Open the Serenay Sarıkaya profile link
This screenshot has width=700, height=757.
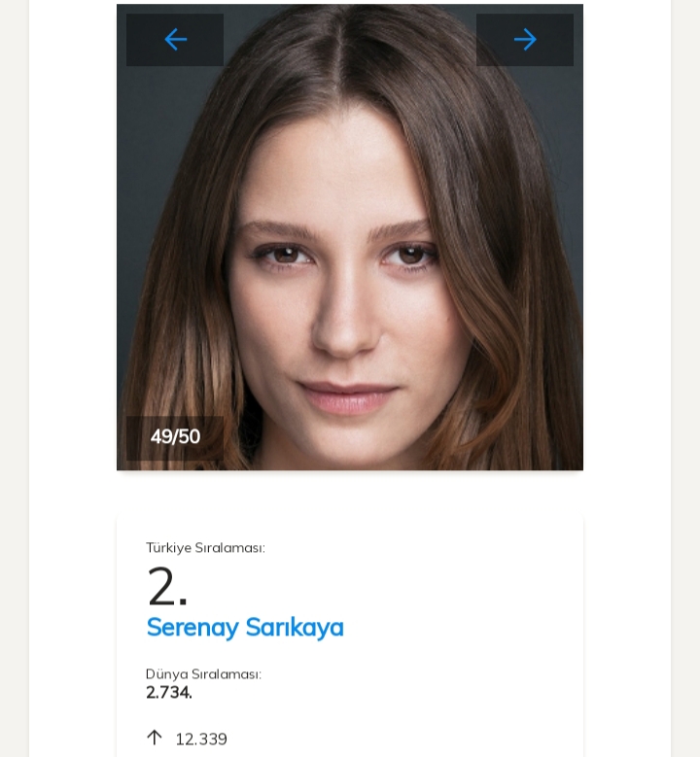[245, 628]
